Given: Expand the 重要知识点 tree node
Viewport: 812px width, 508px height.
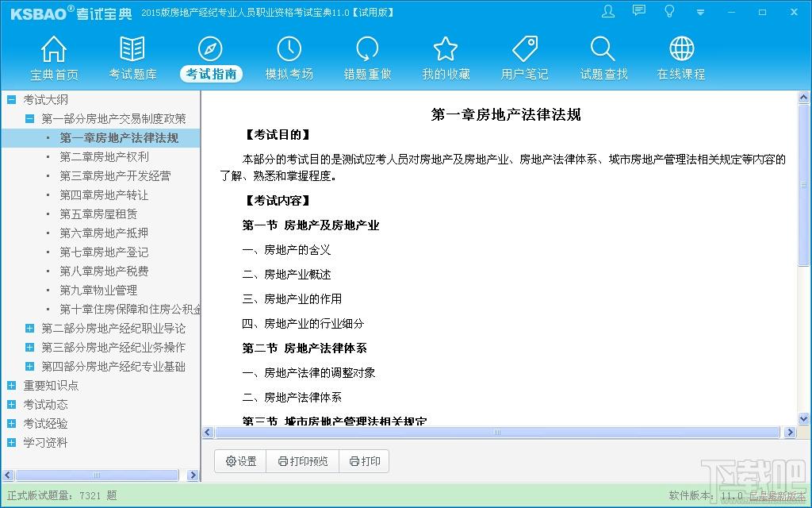Looking at the screenshot, I should (x=11, y=385).
